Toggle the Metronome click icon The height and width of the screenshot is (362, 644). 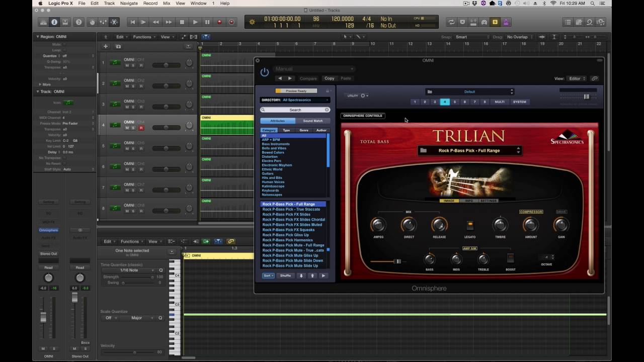[x=506, y=22]
